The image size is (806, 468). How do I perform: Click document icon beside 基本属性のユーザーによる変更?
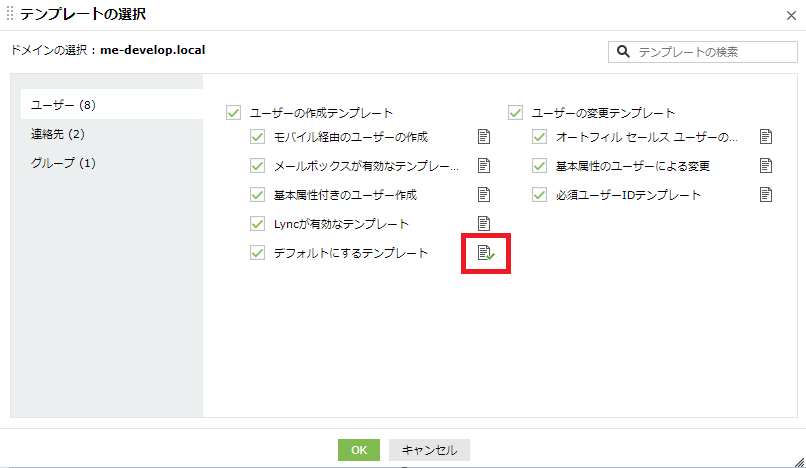(766, 166)
